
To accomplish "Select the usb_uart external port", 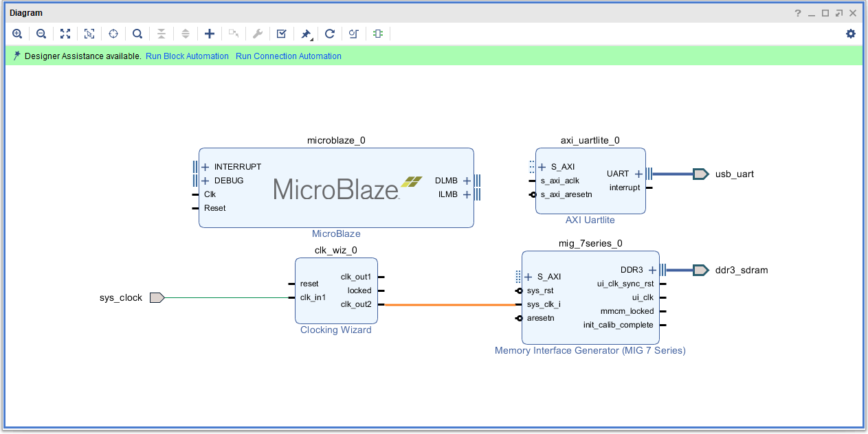I will (x=700, y=174).
